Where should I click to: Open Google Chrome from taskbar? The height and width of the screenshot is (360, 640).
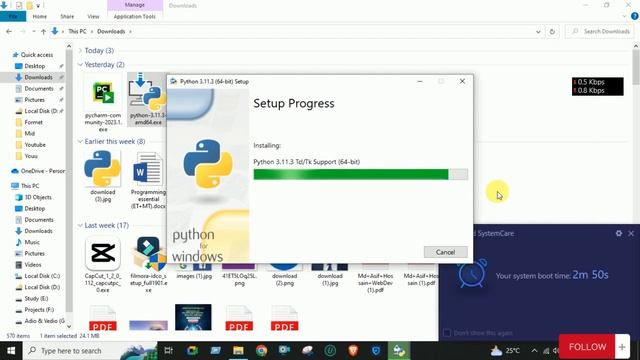(x=262, y=350)
